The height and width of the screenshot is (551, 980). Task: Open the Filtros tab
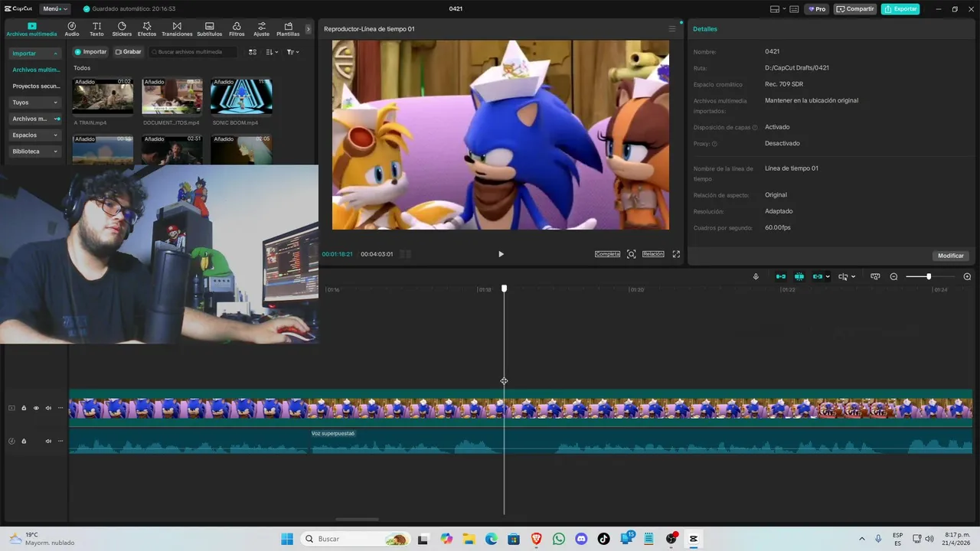[237, 29]
